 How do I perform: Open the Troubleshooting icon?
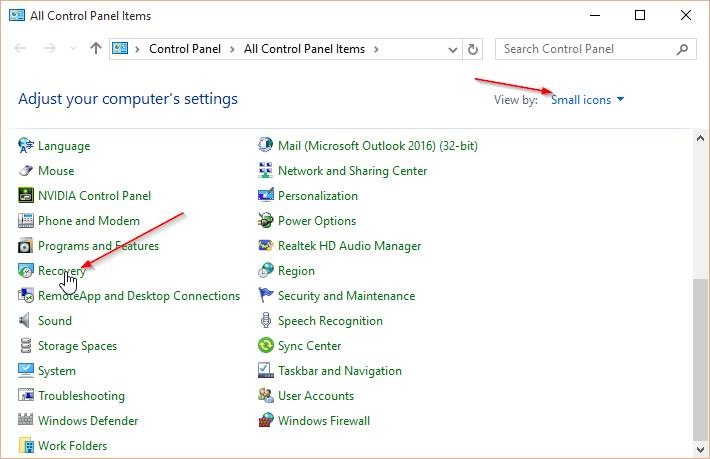point(26,395)
